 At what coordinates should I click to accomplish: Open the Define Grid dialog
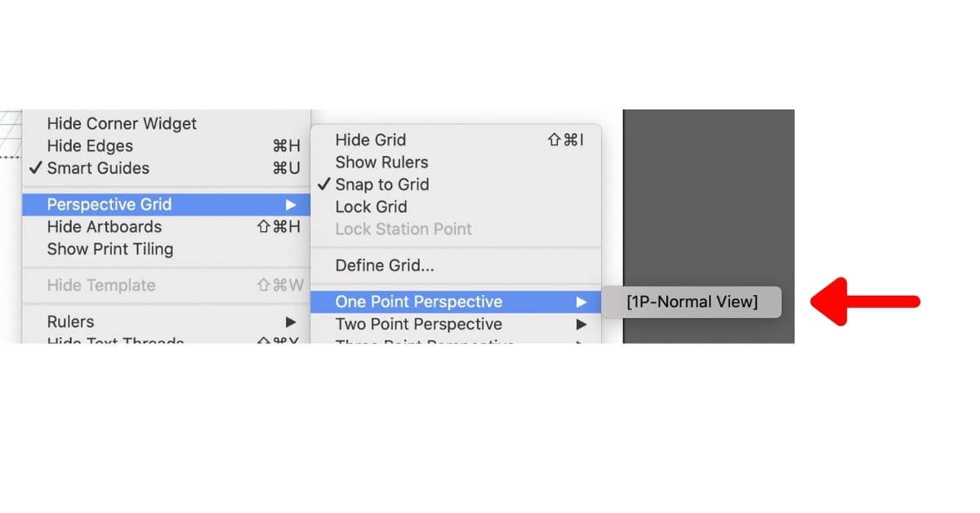pos(384,265)
